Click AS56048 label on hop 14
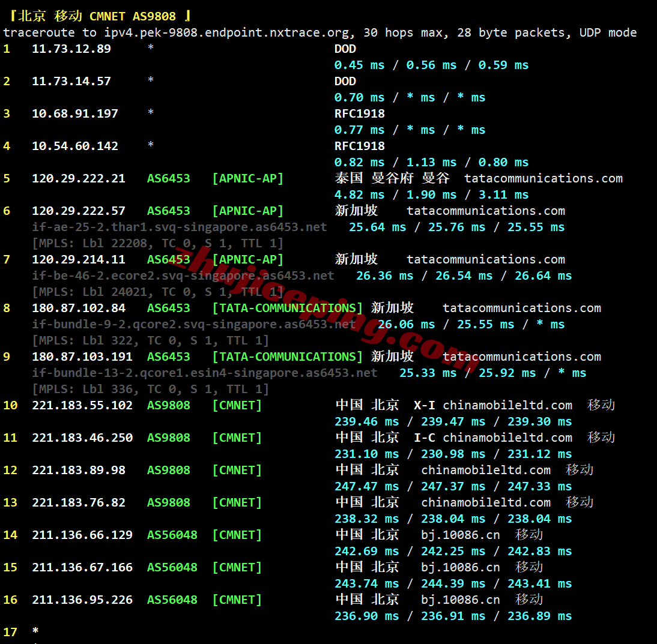The image size is (657, 644). (x=172, y=535)
